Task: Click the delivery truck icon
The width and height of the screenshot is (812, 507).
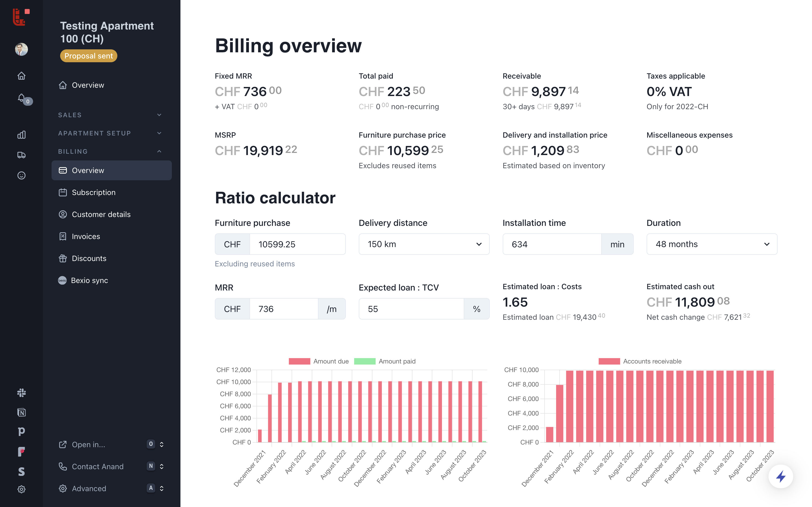Action: coord(21,155)
